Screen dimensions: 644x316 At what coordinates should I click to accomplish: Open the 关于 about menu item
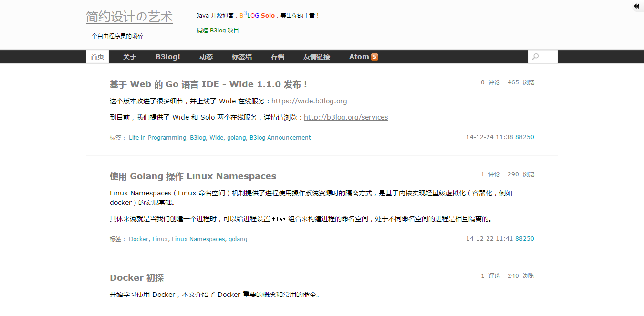(x=129, y=57)
